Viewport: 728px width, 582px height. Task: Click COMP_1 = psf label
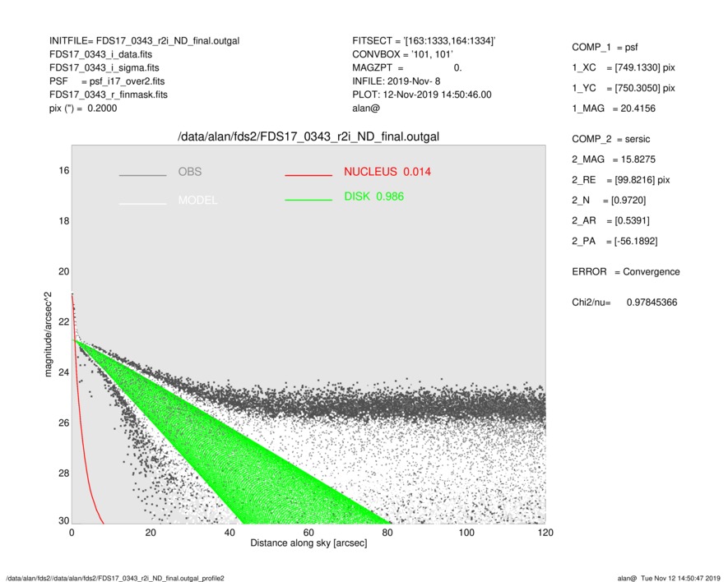[605, 48]
